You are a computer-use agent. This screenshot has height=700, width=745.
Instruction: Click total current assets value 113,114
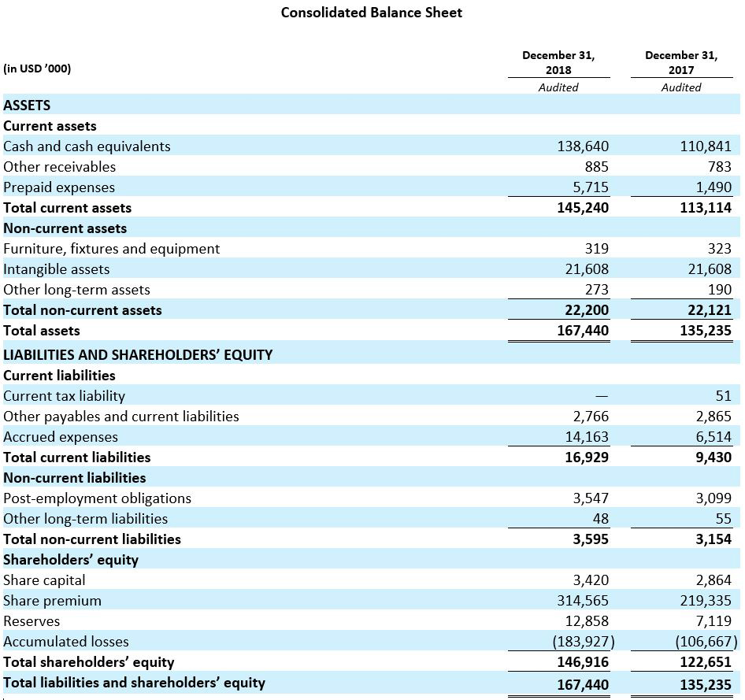click(x=706, y=208)
